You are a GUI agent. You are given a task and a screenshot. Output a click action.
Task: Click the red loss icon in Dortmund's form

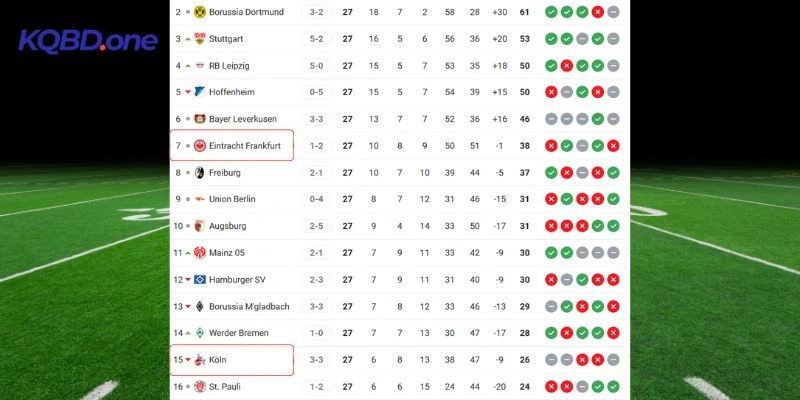tap(597, 12)
